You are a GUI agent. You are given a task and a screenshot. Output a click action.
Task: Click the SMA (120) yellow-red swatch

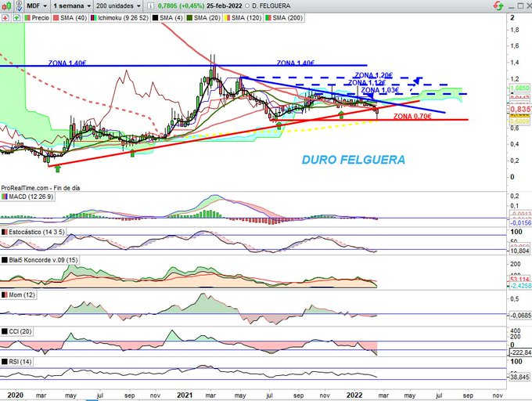click(x=228, y=18)
